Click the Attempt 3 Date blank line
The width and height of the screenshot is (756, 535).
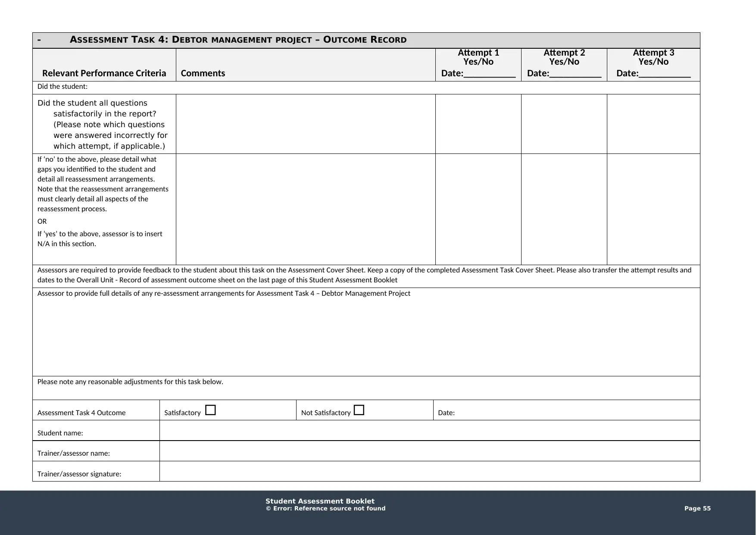pyautogui.click(x=665, y=74)
